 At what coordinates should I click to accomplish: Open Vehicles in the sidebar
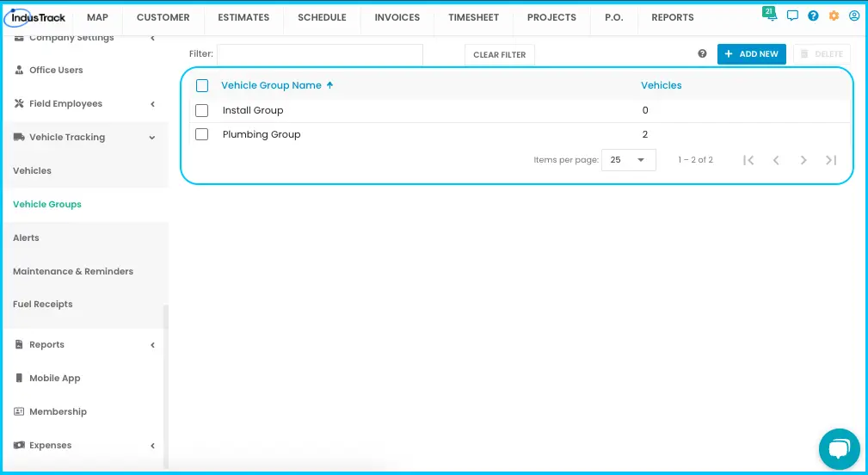32,170
